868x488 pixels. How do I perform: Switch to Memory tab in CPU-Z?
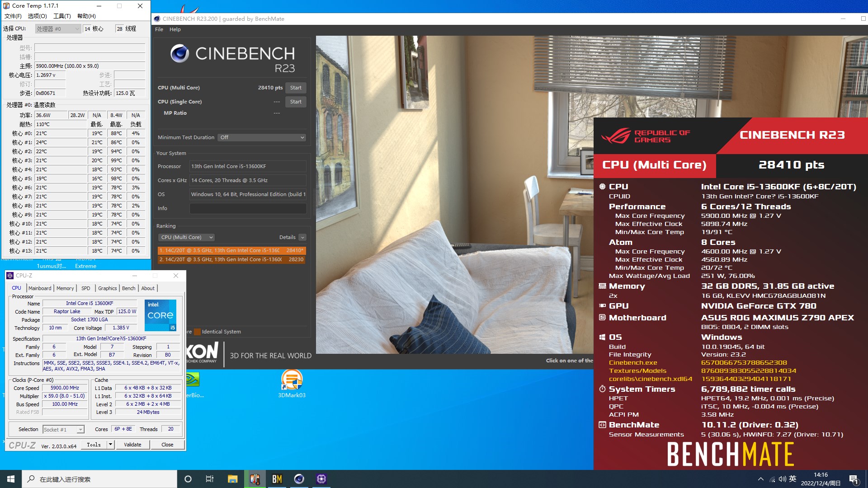(65, 288)
